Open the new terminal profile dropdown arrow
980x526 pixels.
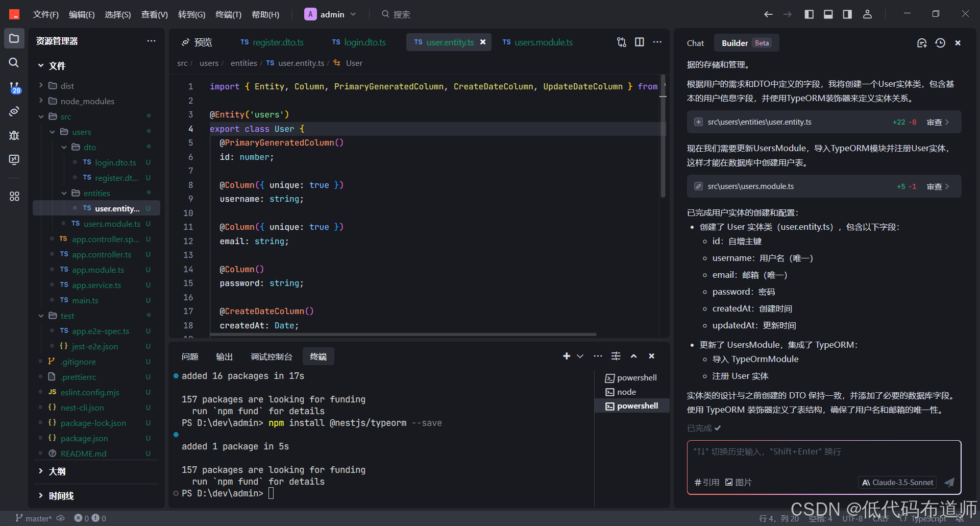[580, 356]
